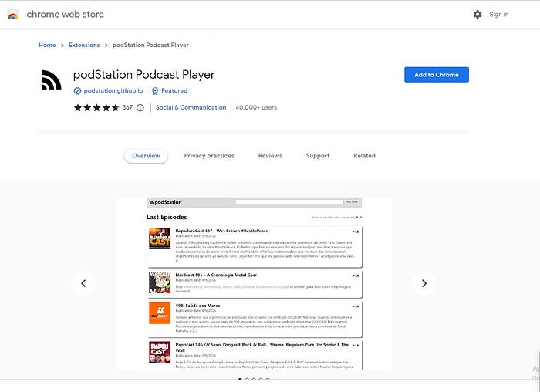Image resolution: width=540 pixels, height=392 pixels.
Task: Open the Extensions breadcrumb link
Action: coord(84,45)
